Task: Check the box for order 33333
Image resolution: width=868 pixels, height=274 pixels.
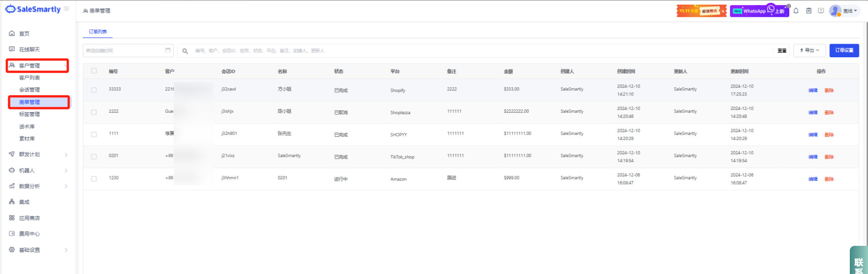Action: pyautogui.click(x=94, y=90)
